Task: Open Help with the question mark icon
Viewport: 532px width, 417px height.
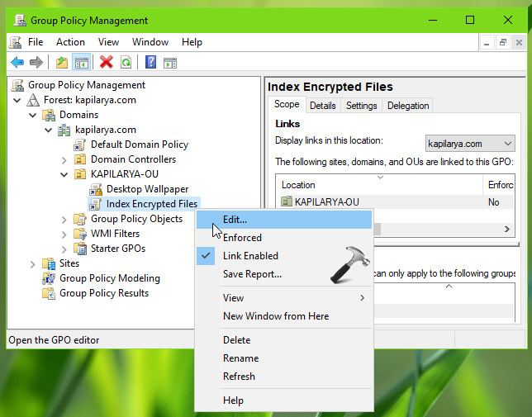Action: click(150, 63)
